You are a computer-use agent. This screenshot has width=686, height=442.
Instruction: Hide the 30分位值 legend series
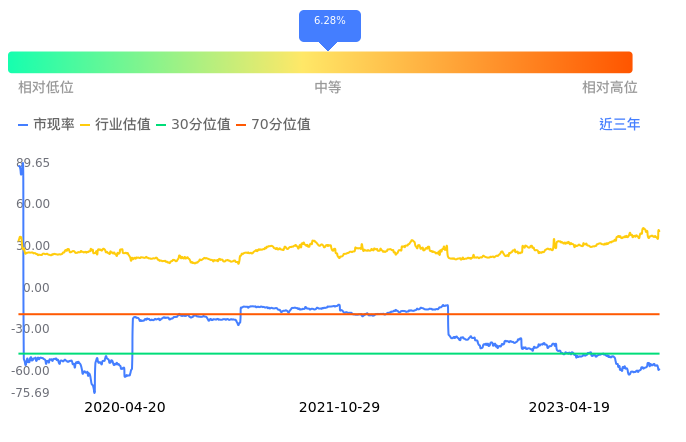pos(193,125)
